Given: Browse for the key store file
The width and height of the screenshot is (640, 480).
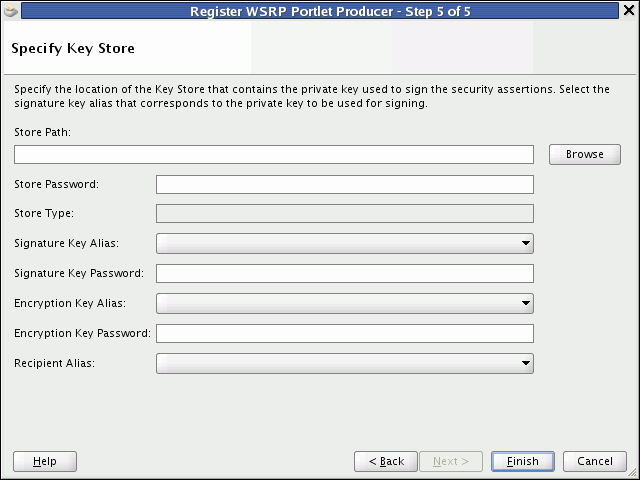Looking at the screenshot, I should [584, 154].
